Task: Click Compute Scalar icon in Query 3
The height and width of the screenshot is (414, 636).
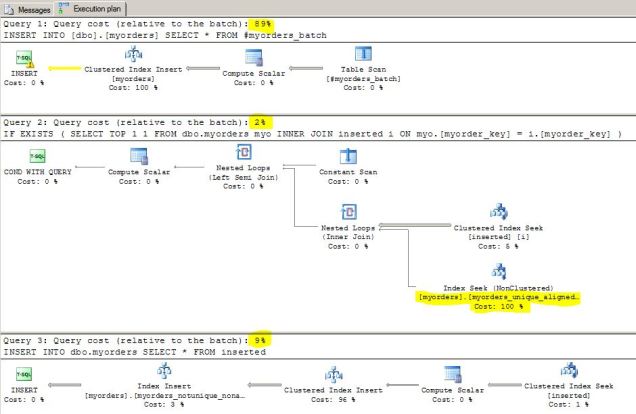Action: (x=453, y=374)
